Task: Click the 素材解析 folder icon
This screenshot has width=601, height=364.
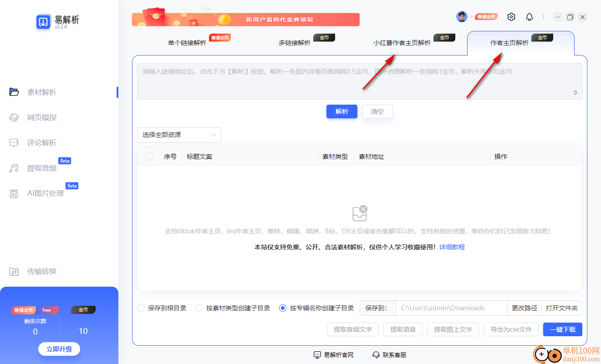Action: coord(14,92)
